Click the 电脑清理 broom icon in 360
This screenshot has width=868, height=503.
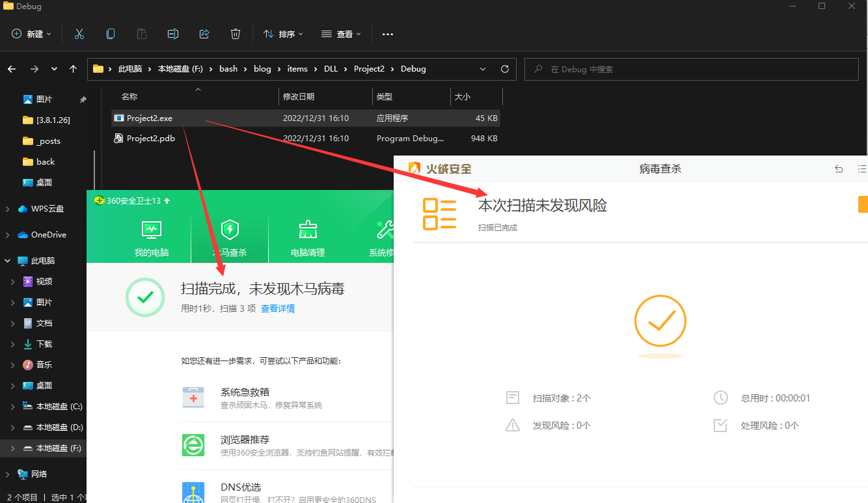click(x=308, y=229)
